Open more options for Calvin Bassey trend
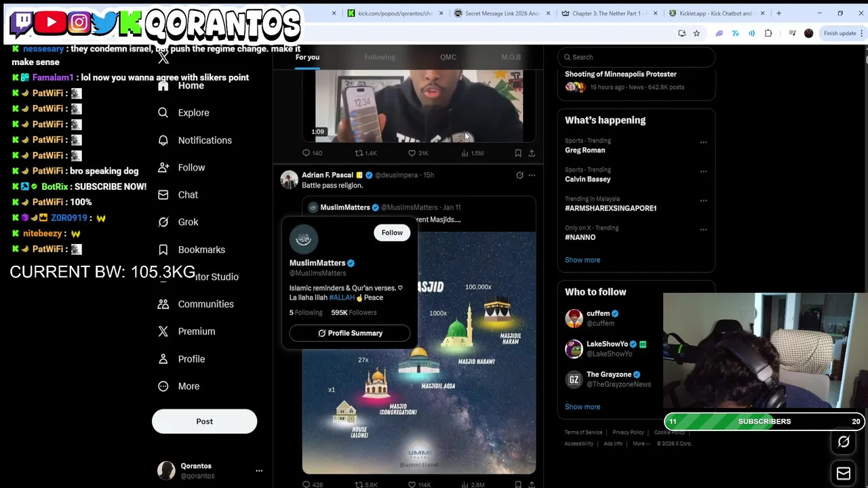 click(x=703, y=171)
